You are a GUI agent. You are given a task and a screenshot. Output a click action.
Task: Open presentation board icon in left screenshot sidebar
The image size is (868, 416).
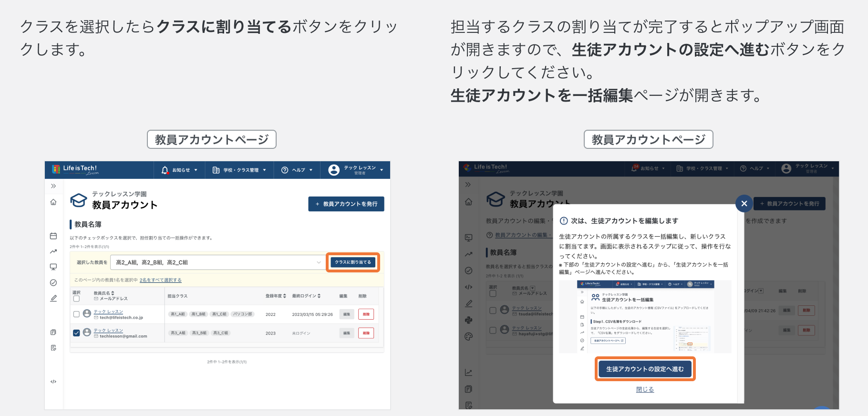(x=53, y=267)
